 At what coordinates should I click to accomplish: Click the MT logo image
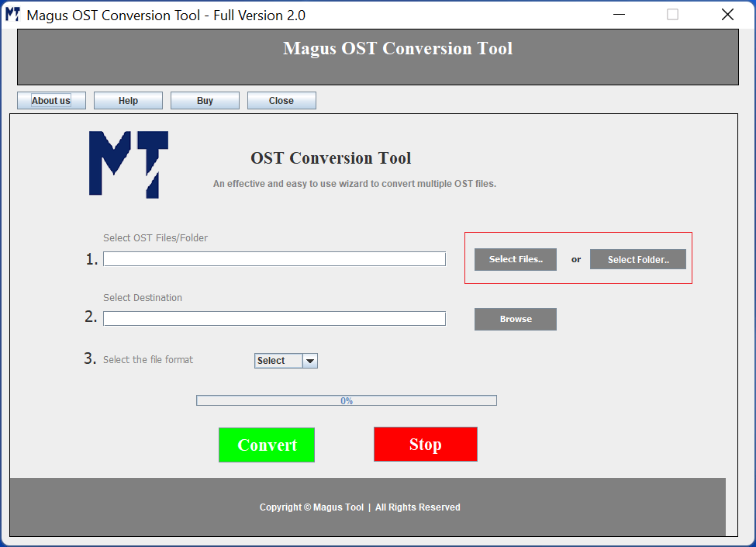point(129,164)
